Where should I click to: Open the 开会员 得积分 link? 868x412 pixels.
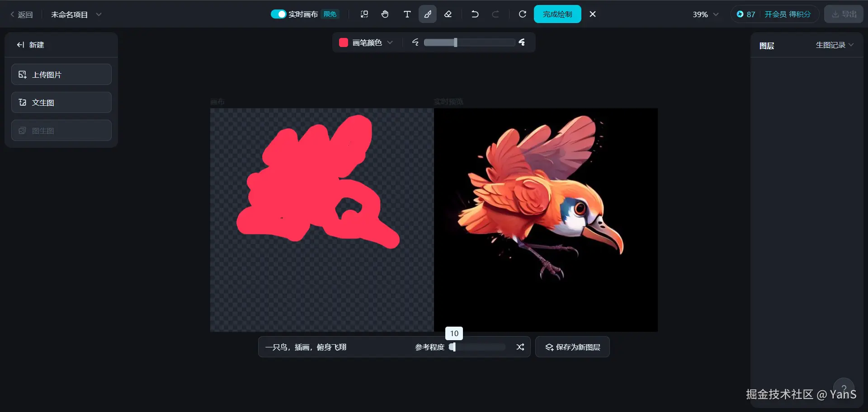[788, 14]
